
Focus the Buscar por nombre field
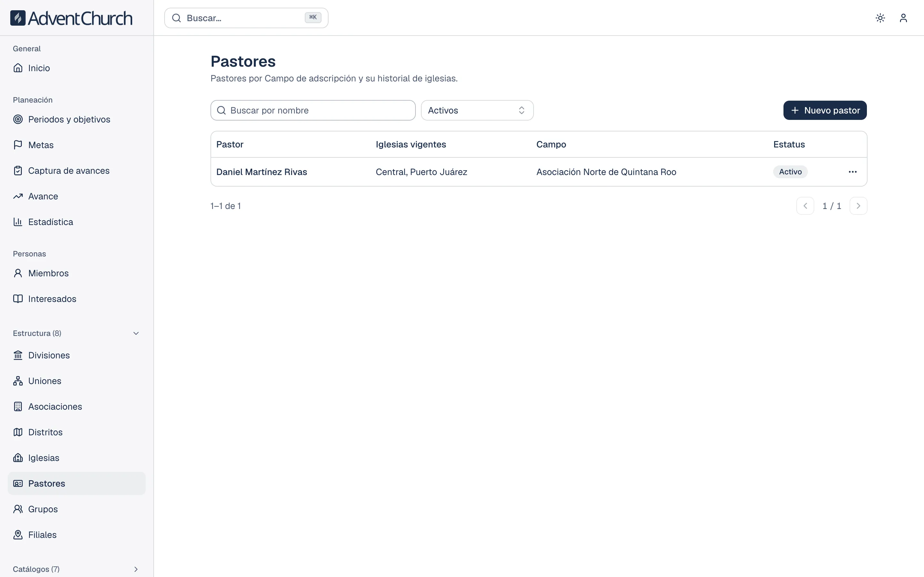pyautogui.click(x=313, y=110)
